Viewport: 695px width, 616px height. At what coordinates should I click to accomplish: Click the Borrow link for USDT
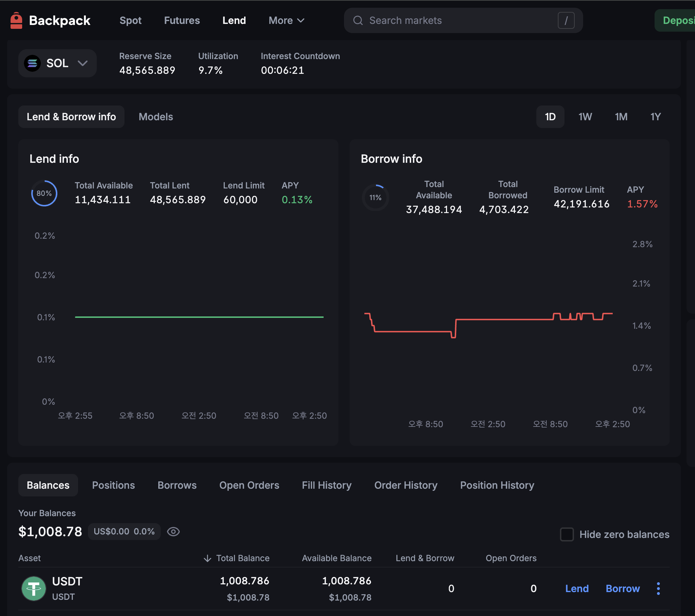coord(623,588)
